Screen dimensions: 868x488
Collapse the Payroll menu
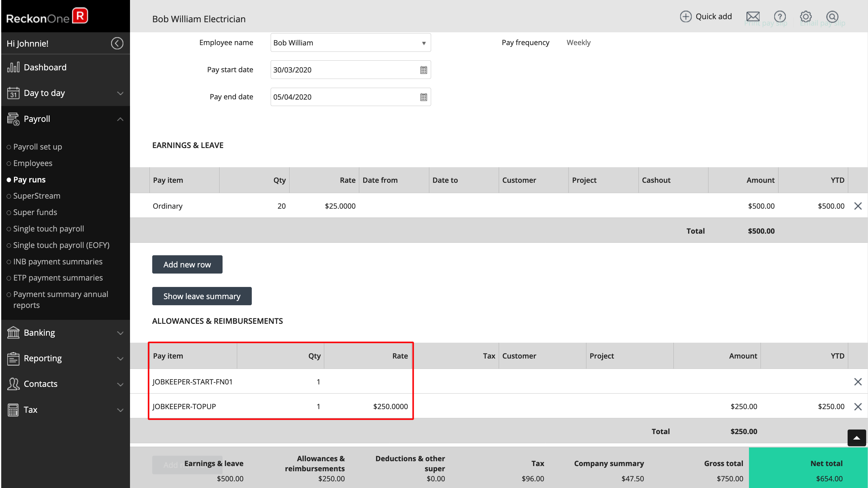120,119
